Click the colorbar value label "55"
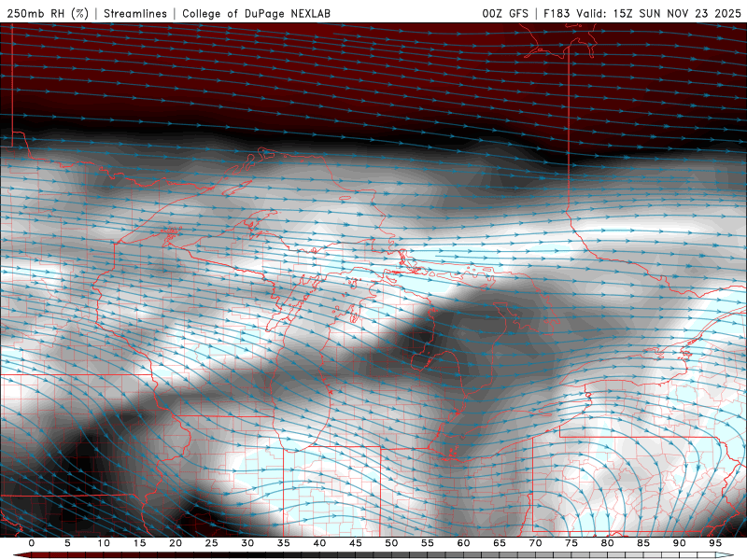Screen dimensions: 747x560 [428, 543]
